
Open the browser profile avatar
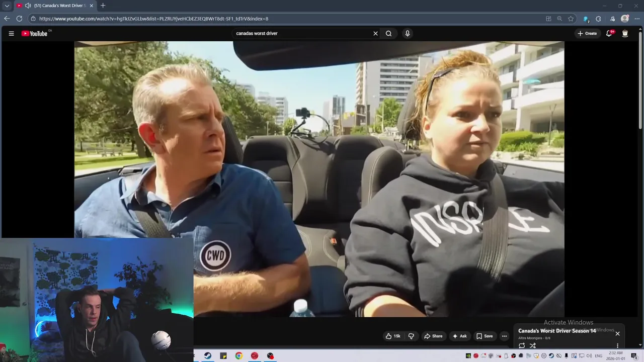coord(625,19)
